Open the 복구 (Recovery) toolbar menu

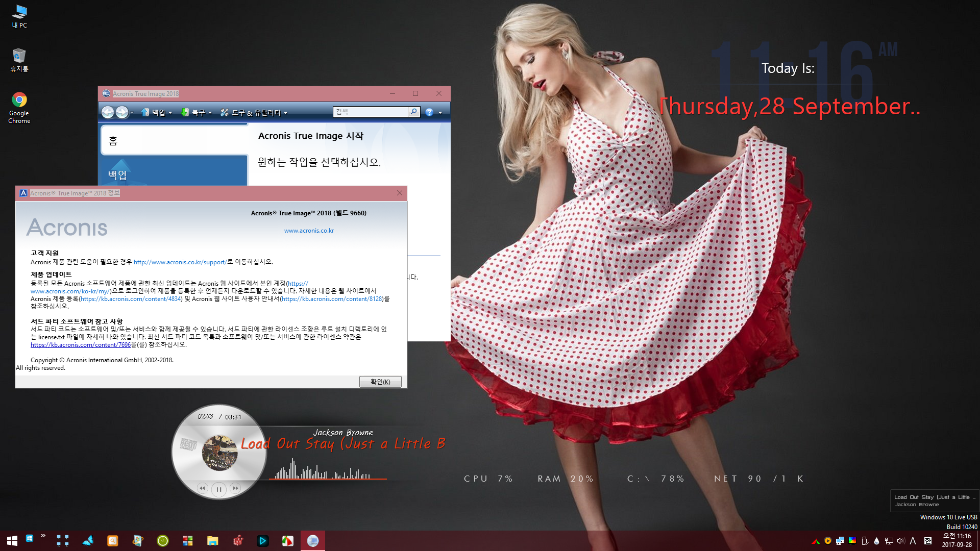click(197, 112)
